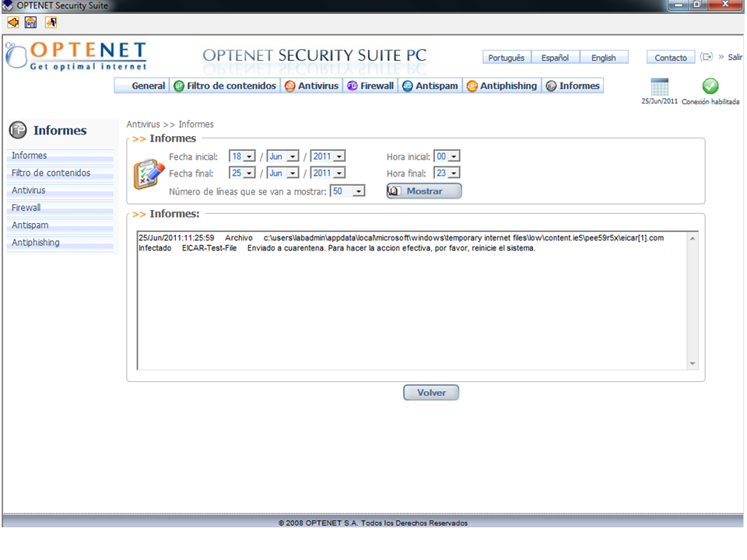The image size is (747, 560).
Task: Click the back arrow toolbar icon
Action: [13, 23]
